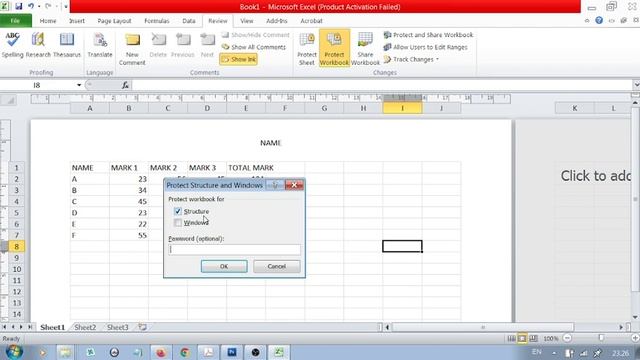Screen dimensions: 640x360
Task: Click the Select All corner button
Action: point(9,100)
